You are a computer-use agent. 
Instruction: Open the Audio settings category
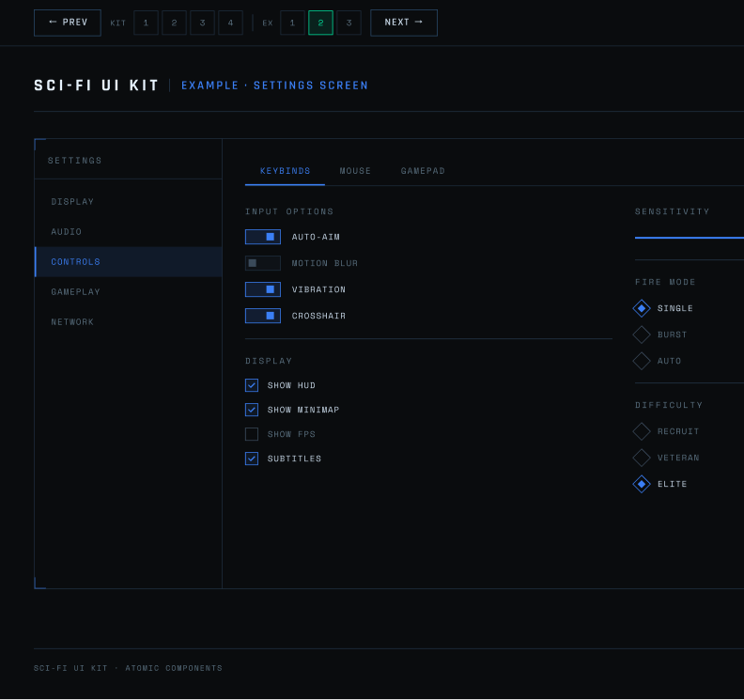129,231
